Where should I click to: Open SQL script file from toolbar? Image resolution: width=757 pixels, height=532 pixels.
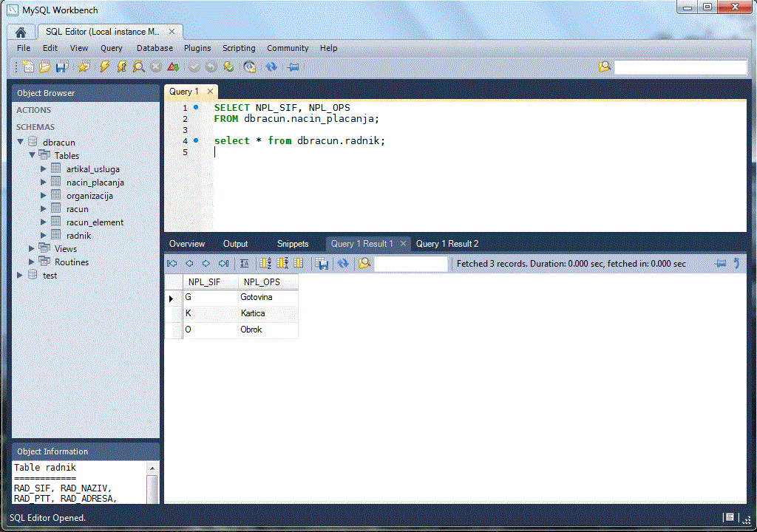tap(45, 66)
